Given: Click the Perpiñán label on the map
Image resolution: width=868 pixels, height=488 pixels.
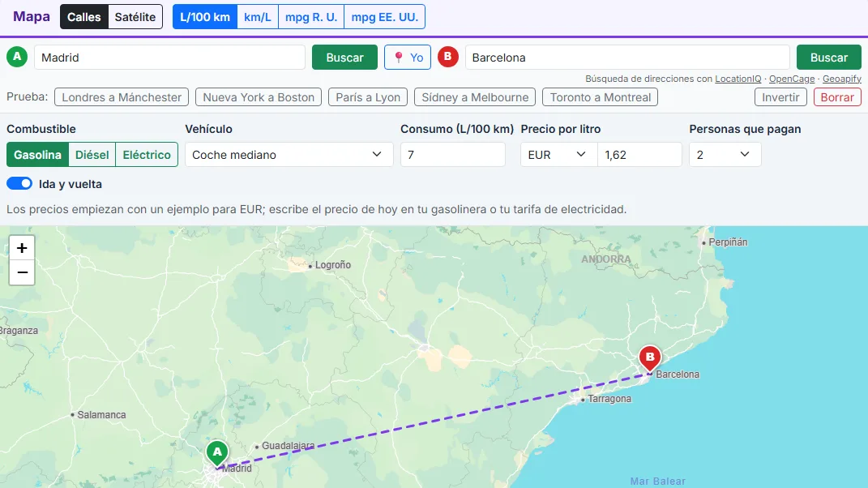Looking at the screenshot, I should point(728,242).
